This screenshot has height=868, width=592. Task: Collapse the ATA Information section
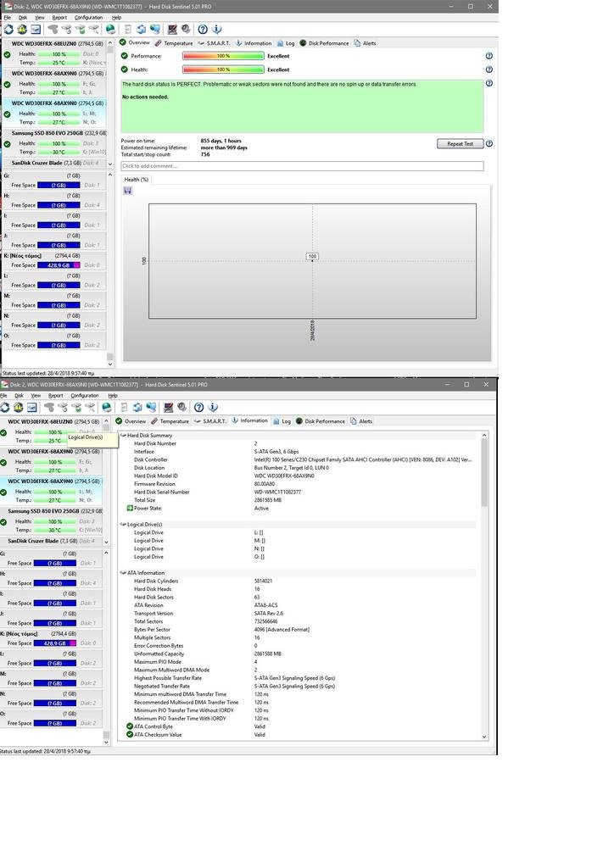tap(124, 572)
